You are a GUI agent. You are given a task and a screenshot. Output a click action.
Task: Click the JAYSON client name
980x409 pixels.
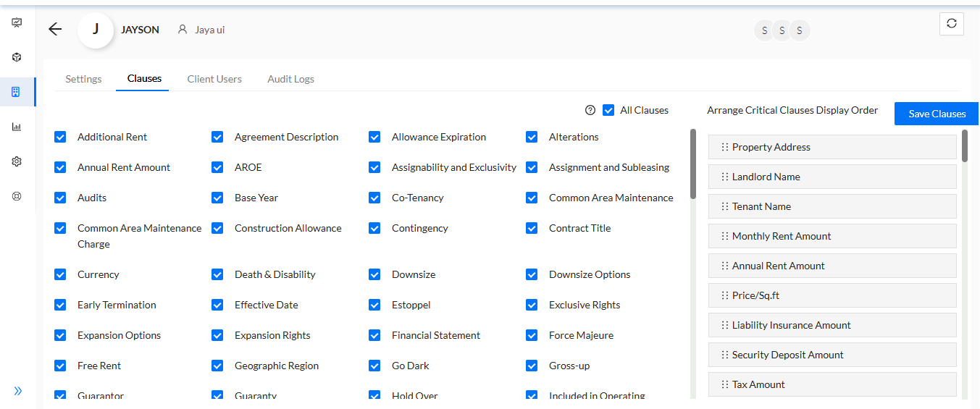(x=140, y=30)
